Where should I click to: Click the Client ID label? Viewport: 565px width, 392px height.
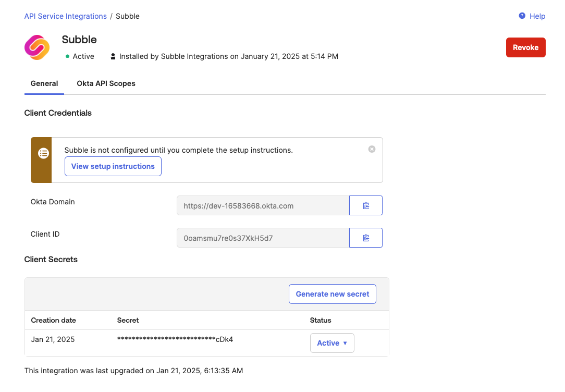pos(45,234)
